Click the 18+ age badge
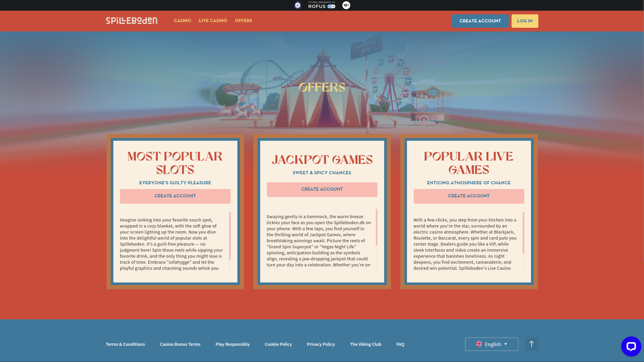Image resolution: width=644 pixels, height=362 pixels. pyautogui.click(x=346, y=5)
